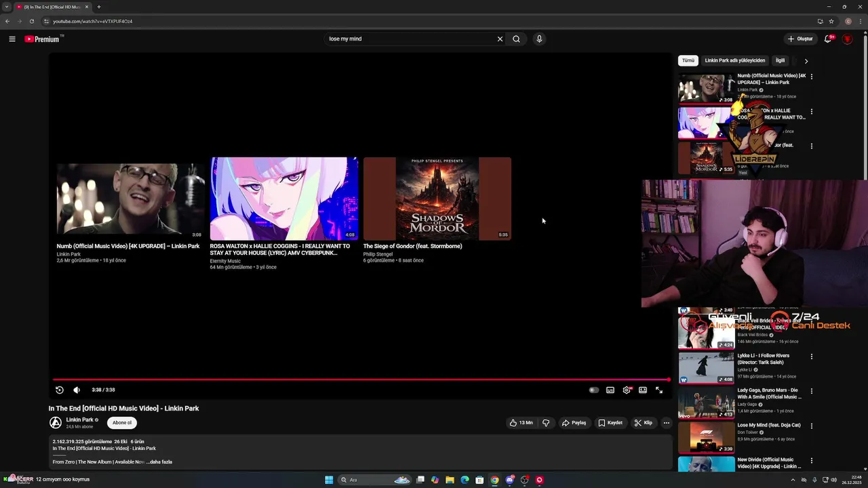The image size is (868, 488).
Task: Open the notifications bell
Action: [827, 39]
